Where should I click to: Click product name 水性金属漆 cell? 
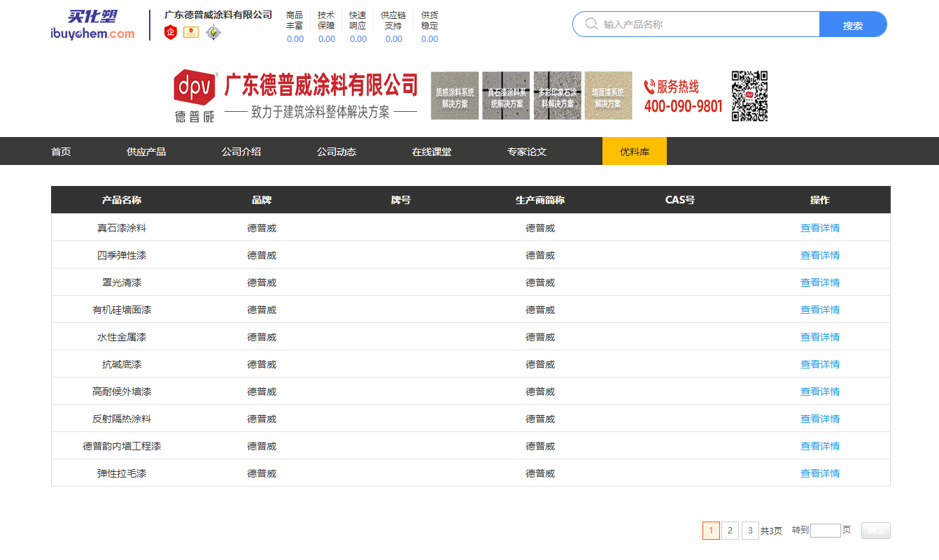(122, 337)
